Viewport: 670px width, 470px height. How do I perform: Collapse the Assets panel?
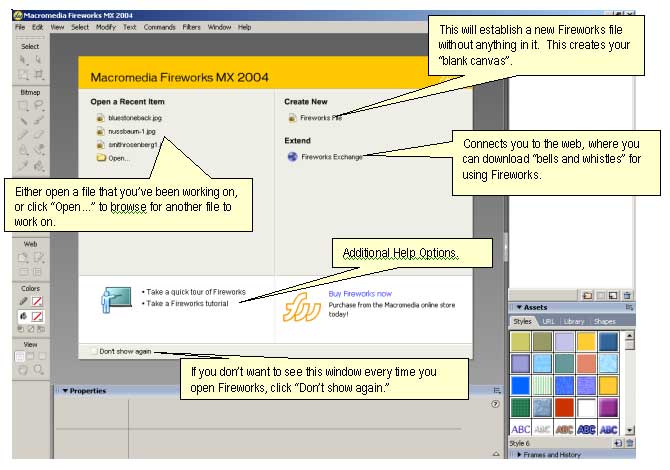pyautogui.click(x=519, y=307)
